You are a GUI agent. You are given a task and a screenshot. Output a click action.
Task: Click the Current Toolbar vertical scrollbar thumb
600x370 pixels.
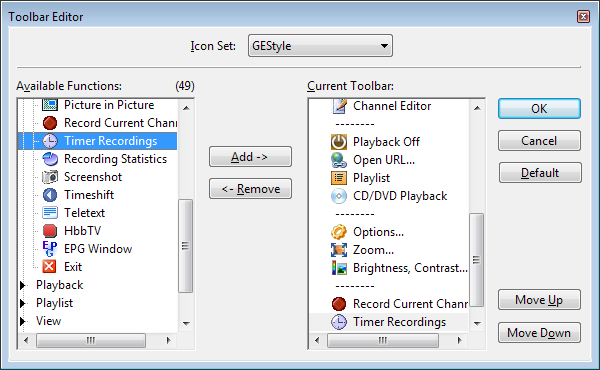pyautogui.click(x=476, y=260)
